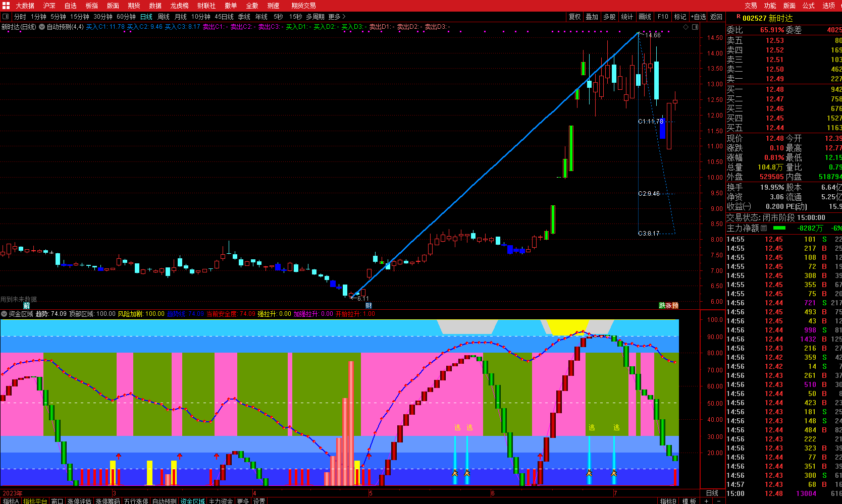Open the 模板 tab
The height and width of the screenshot is (504, 842).
point(689,501)
